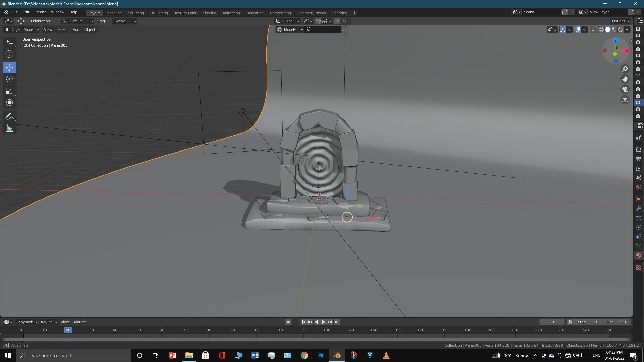Switch to Geometry Nodes workspace tab

tap(312, 13)
